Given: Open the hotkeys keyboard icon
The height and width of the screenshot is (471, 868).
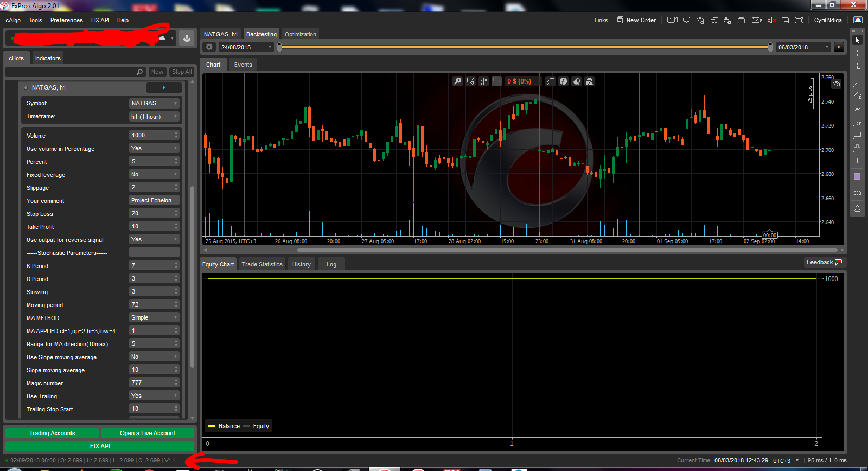Looking at the screenshot, I should (x=741, y=20).
